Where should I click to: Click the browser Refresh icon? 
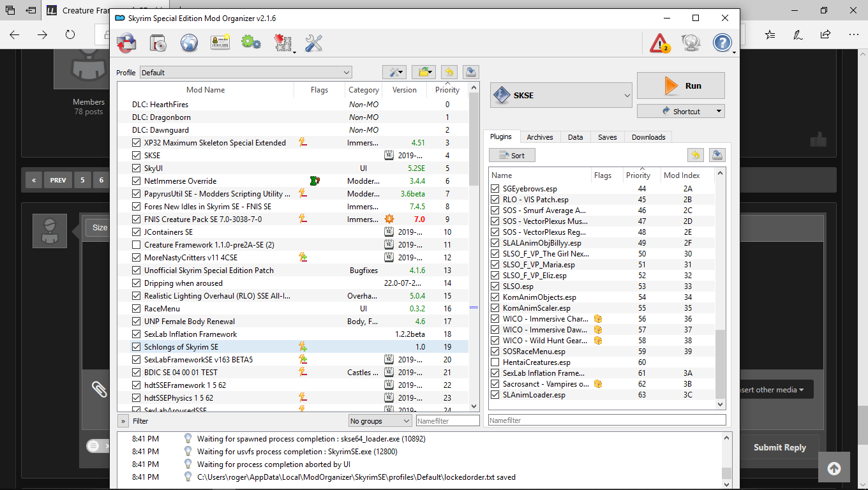70,35
